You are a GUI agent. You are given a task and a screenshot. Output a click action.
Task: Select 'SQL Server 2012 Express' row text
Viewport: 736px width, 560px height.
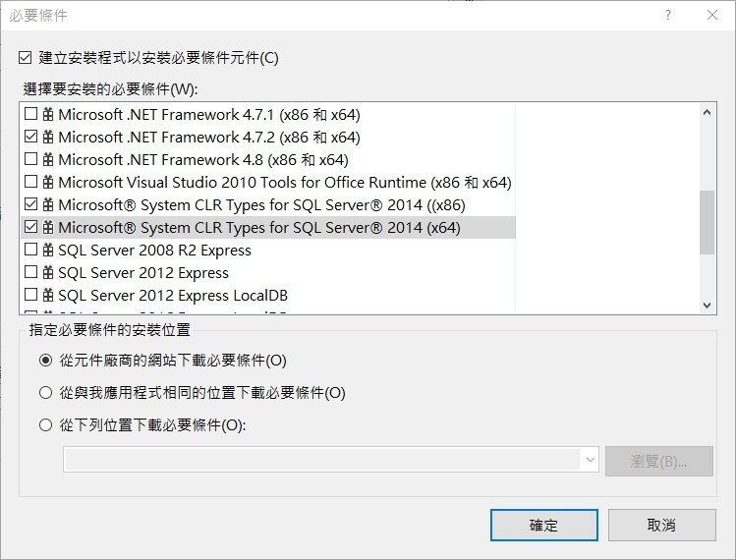pos(143,273)
